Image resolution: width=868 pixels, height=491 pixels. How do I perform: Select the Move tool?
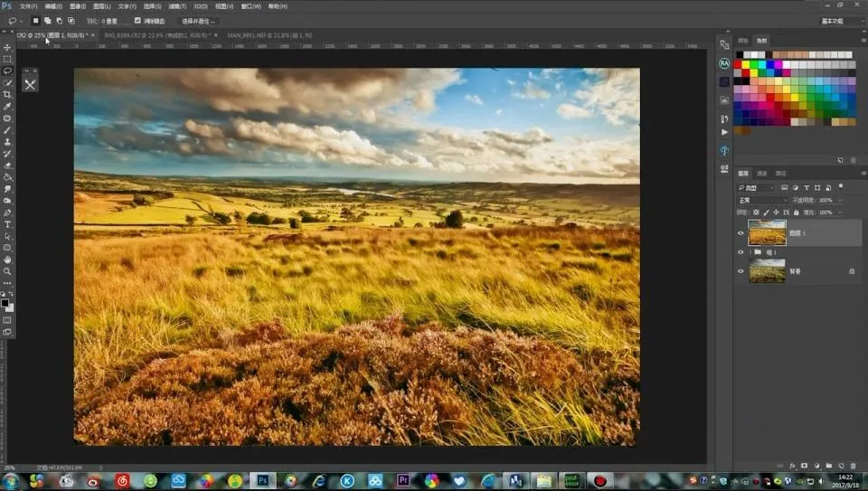click(x=7, y=47)
